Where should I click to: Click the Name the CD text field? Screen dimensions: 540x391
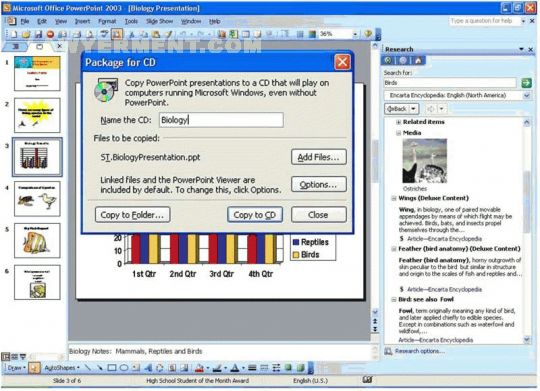221,120
